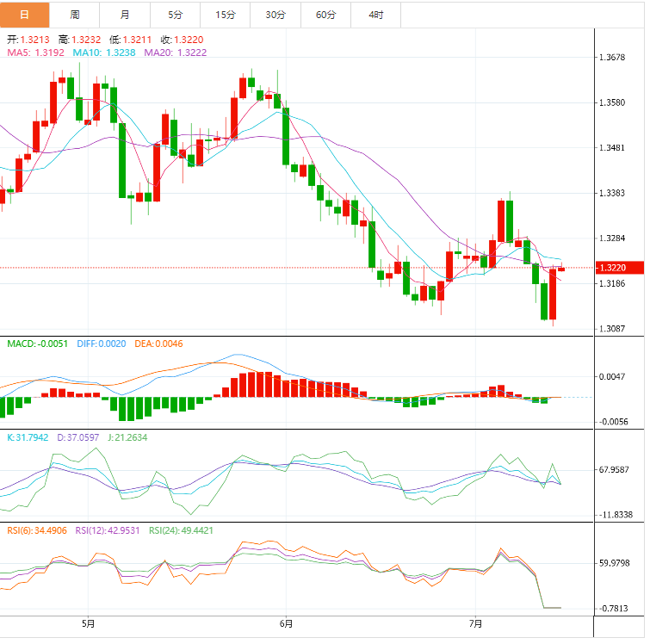Switch to the 4时 chart tab
This screenshot has width=650, height=644.
click(376, 15)
